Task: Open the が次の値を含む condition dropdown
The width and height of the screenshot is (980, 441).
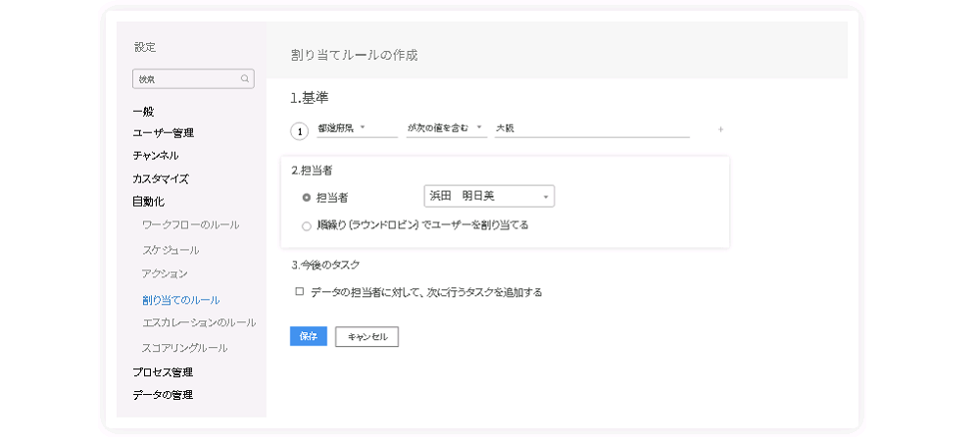Action: [446, 128]
